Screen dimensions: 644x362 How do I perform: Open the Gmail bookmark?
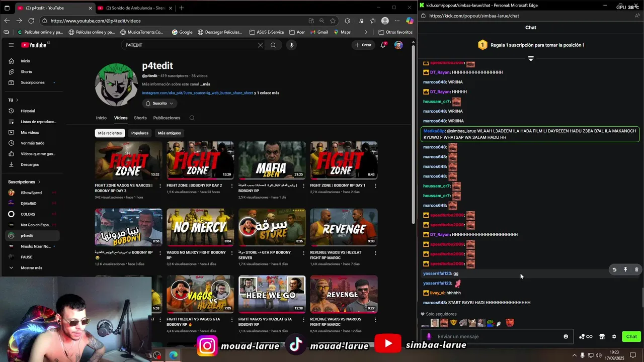click(319, 32)
